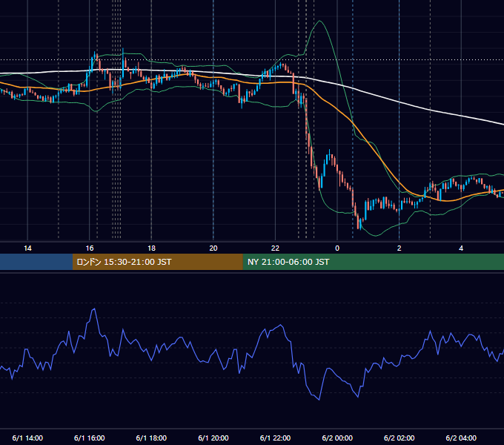The width and height of the screenshot is (504, 445).
Task: Click the 6/2 00:00 label on oscillator axis
Action: point(337,438)
